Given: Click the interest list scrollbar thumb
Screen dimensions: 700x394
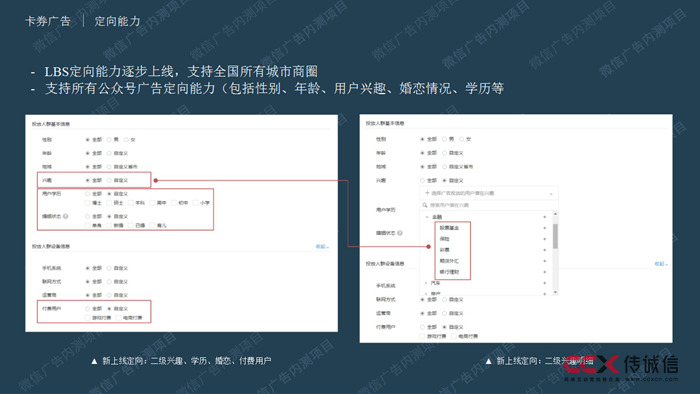Looking at the screenshot, I should click(x=555, y=236).
